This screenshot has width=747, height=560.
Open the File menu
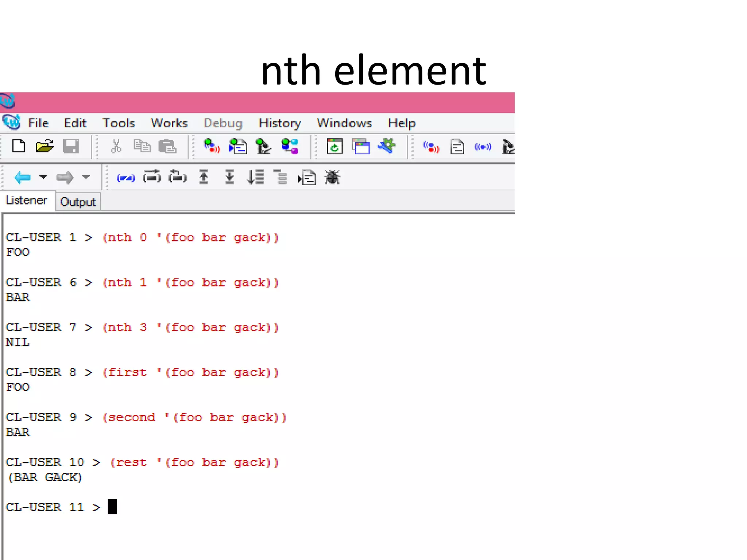tap(38, 123)
